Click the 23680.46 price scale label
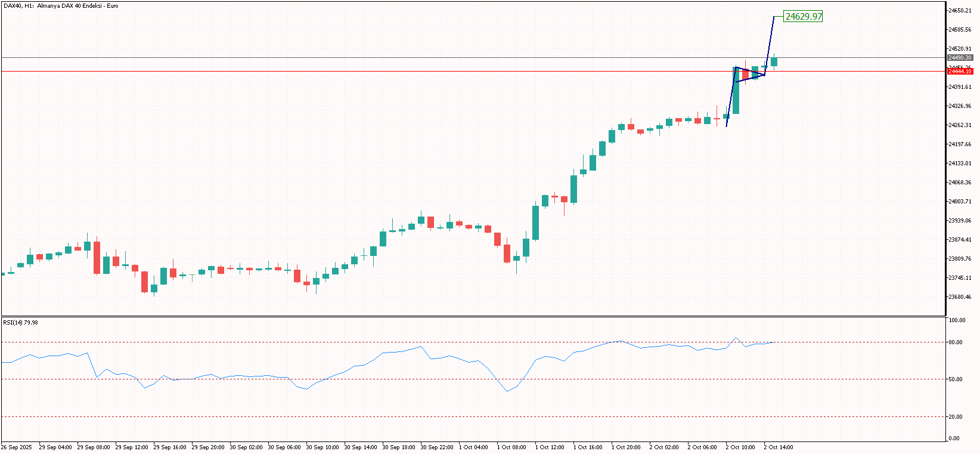 [959, 297]
